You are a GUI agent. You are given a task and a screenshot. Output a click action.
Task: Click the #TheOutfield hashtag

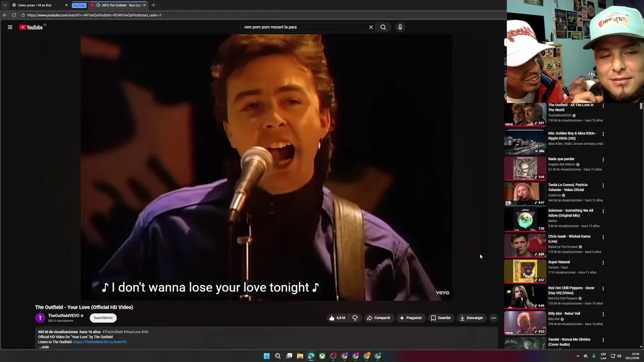pyautogui.click(x=112, y=332)
